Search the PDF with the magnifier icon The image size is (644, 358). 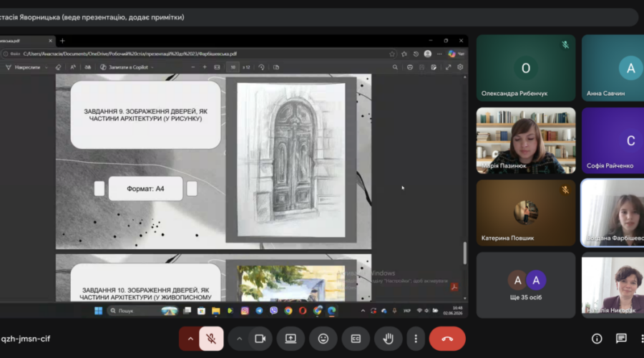coord(395,67)
